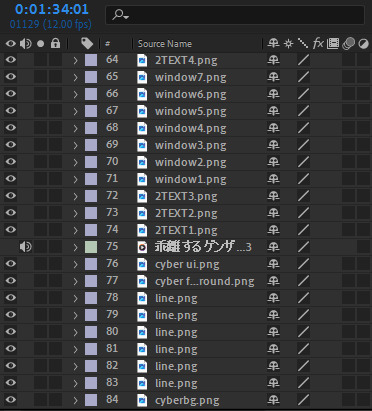Select the window2.png layer name

pyautogui.click(x=191, y=163)
